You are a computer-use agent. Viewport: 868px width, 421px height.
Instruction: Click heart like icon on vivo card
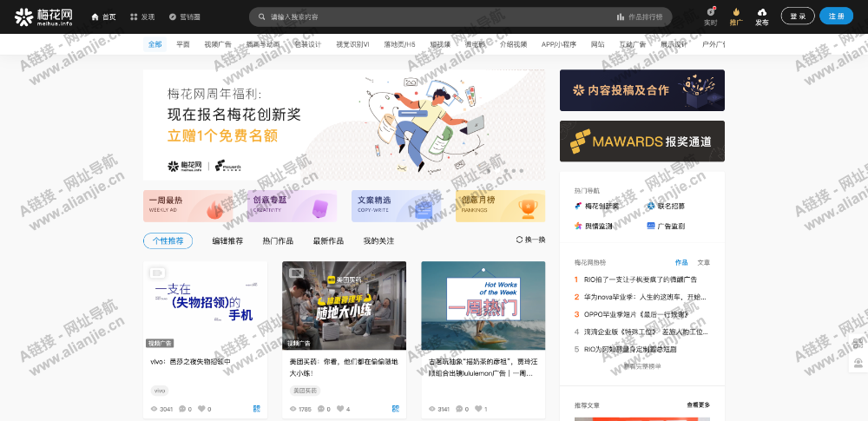(x=201, y=410)
